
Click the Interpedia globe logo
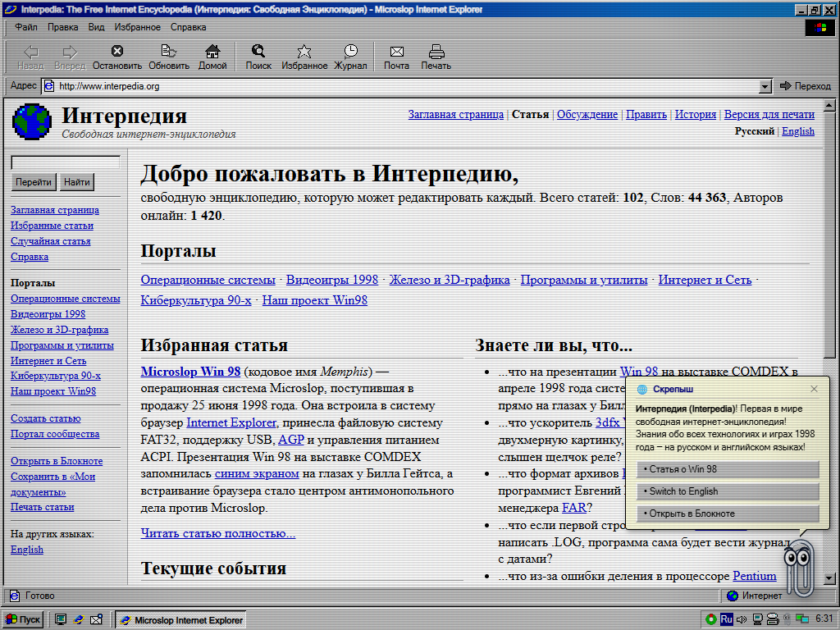tap(32, 121)
